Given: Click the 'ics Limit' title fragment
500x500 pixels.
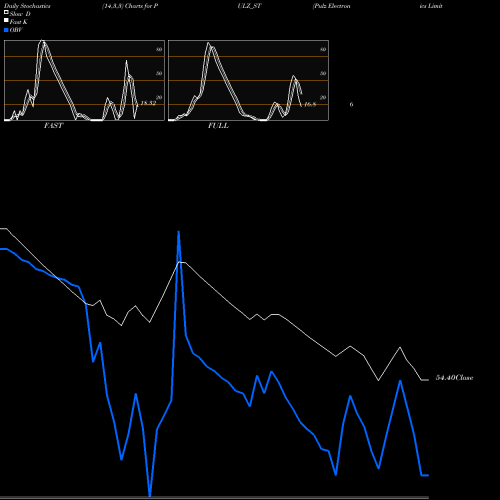Looking at the screenshot, I should [431, 6].
